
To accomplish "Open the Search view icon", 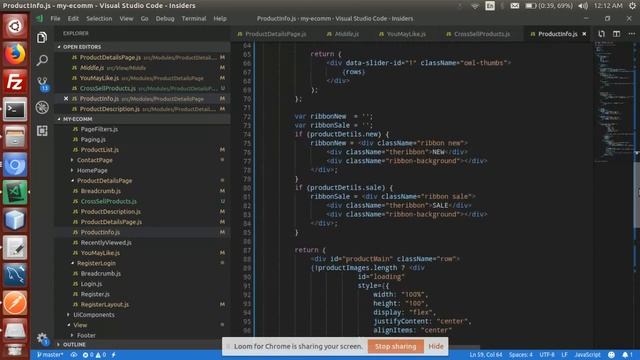I will tap(42, 60).
